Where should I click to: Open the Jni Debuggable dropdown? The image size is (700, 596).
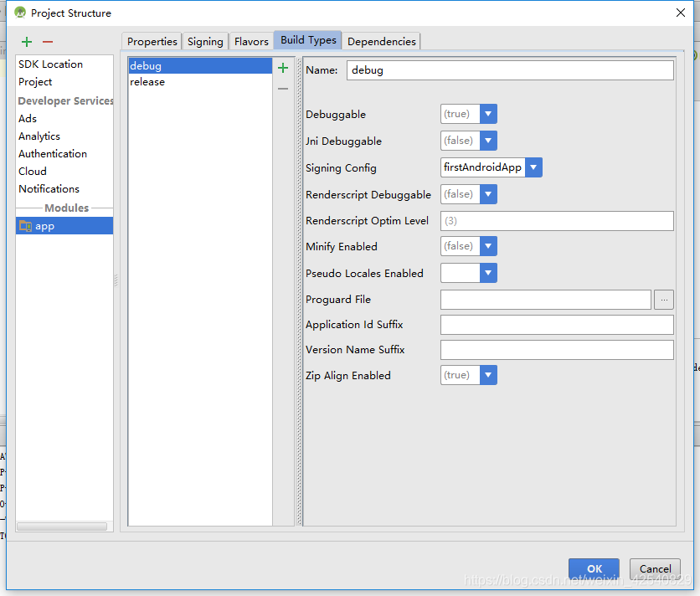(488, 141)
